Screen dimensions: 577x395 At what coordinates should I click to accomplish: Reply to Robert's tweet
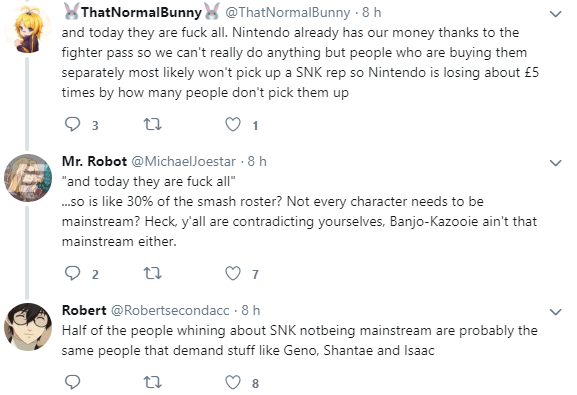tap(72, 382)
